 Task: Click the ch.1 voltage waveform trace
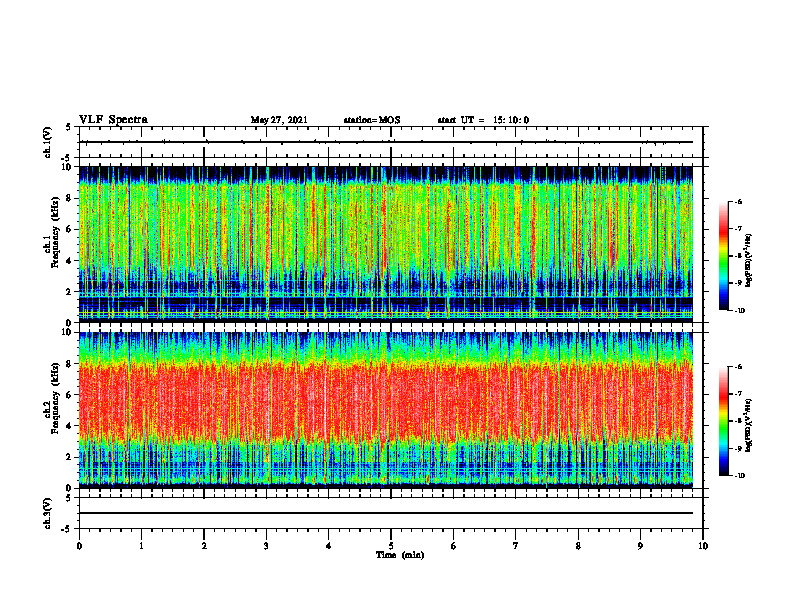click(x=386, y=142)
